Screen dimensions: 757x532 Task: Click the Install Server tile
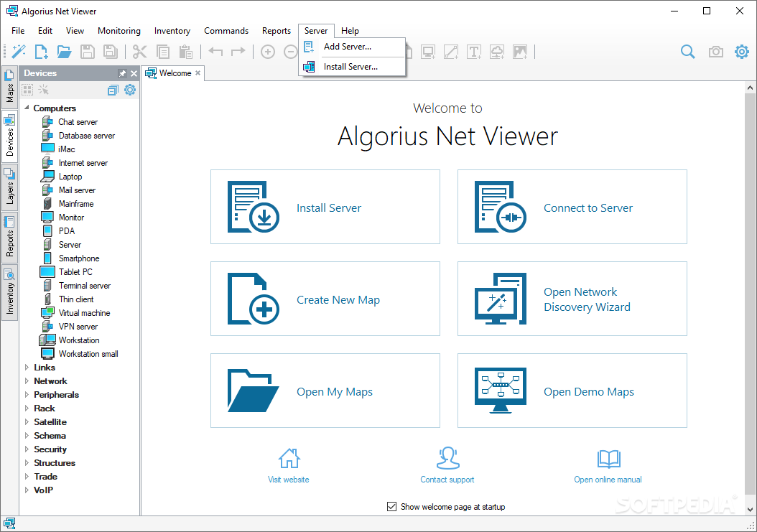[x=325, y=207]
